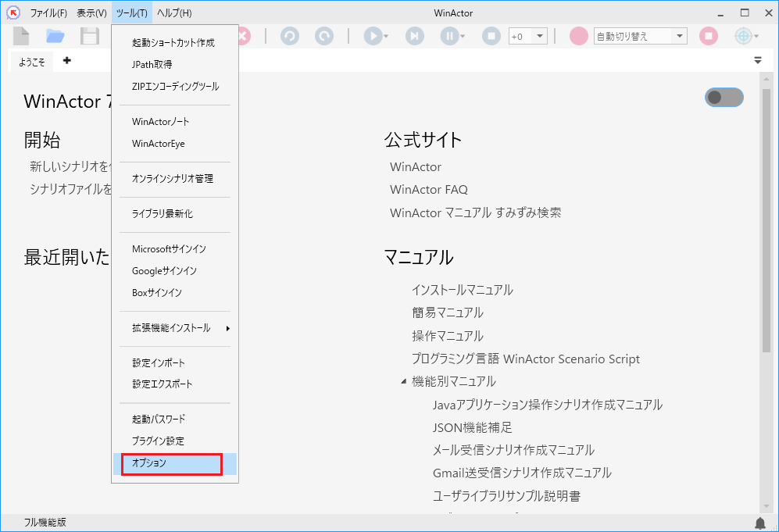Open the 簡易マニュアル link
The height and width of the screenshot is (532, 779).
pos(447,313)
